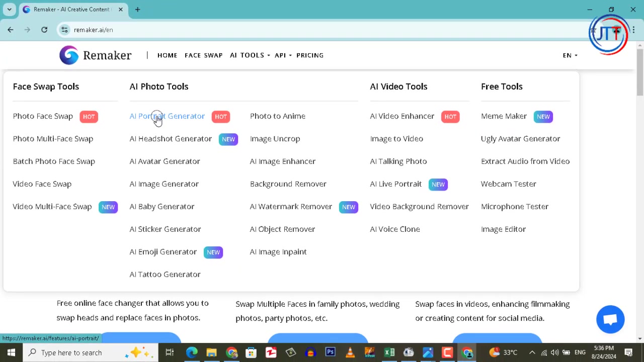The image size is (644, 362).
Task: Go to the FACE SWAP menu item
Action: (203, 55)
